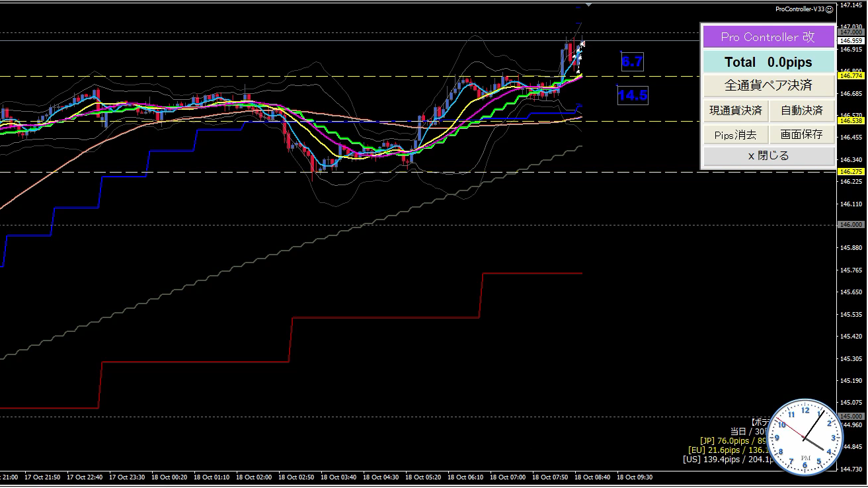Click the 18 Oct 05:20 time label
Viewport: 868px width, 488px height.
(423, 477)
